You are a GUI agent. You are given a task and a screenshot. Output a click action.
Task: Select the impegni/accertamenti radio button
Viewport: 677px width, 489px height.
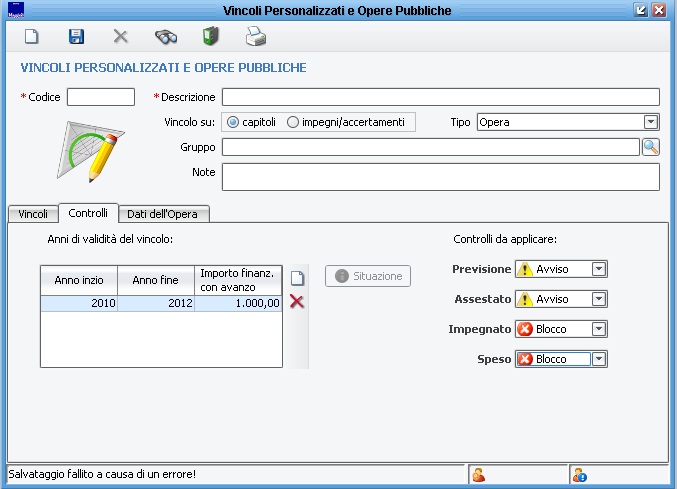[293, 122]
